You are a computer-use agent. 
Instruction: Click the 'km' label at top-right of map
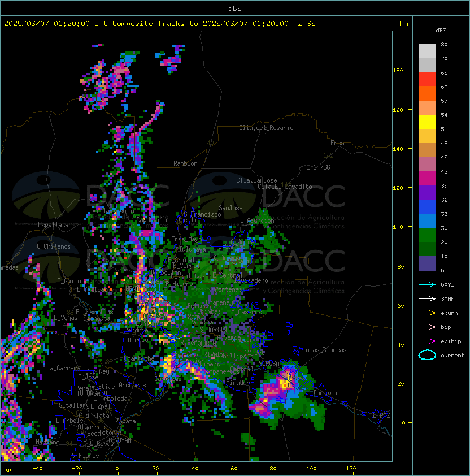coord(403,24)
